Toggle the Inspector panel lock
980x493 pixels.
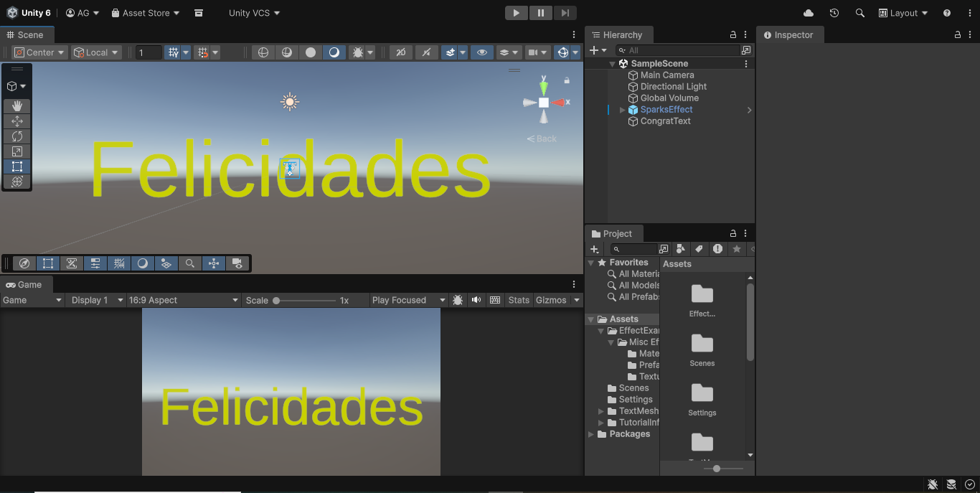coord(958,34)
